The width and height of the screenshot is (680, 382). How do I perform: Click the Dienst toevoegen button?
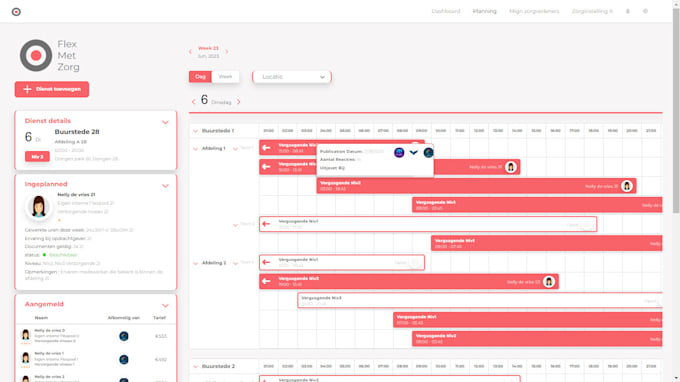click(x=52, y=89)
